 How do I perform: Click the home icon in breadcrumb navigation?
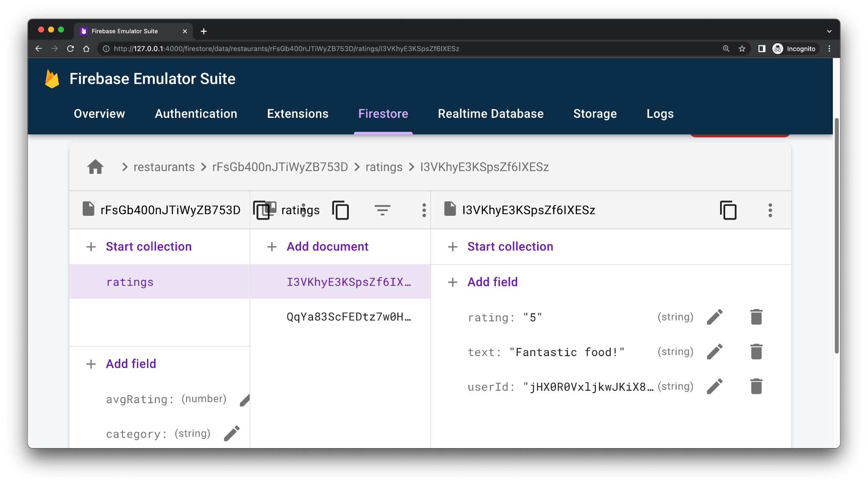[95, 167]
